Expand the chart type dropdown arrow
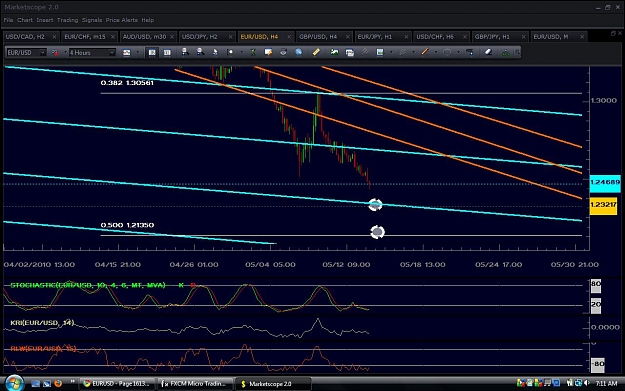The image size is (625, 391). tap(138, 52)
